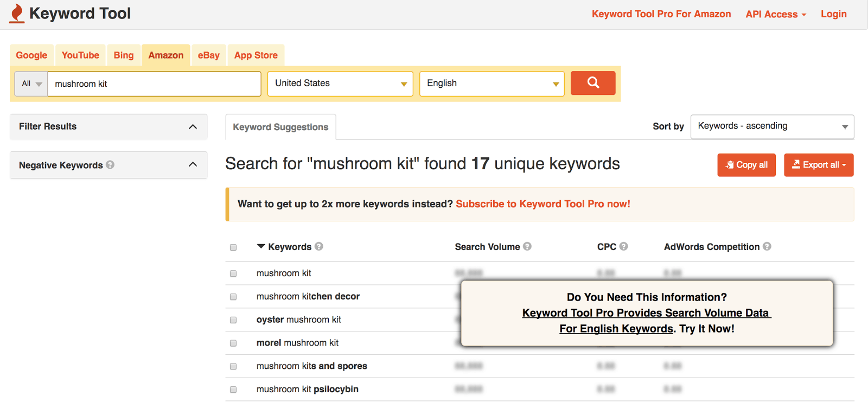Open the Sort by Keywords ascending dropdown
This screenshot has width=868, height=402.
point(772,126)
